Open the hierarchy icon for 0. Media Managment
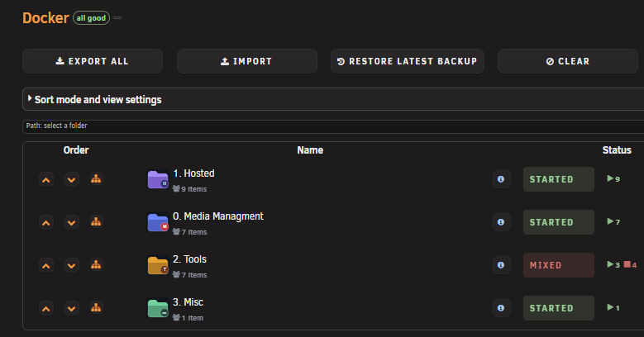The image size is (644, 337). tap(96, 222)
